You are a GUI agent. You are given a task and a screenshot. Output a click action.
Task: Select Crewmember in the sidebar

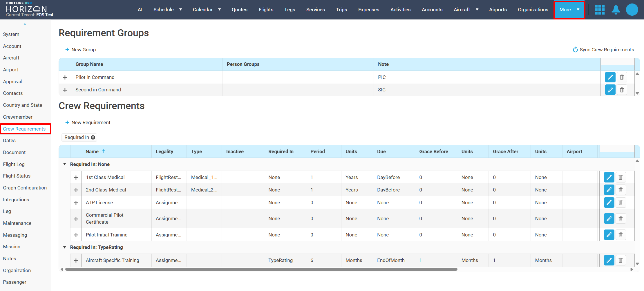(18, 117)
